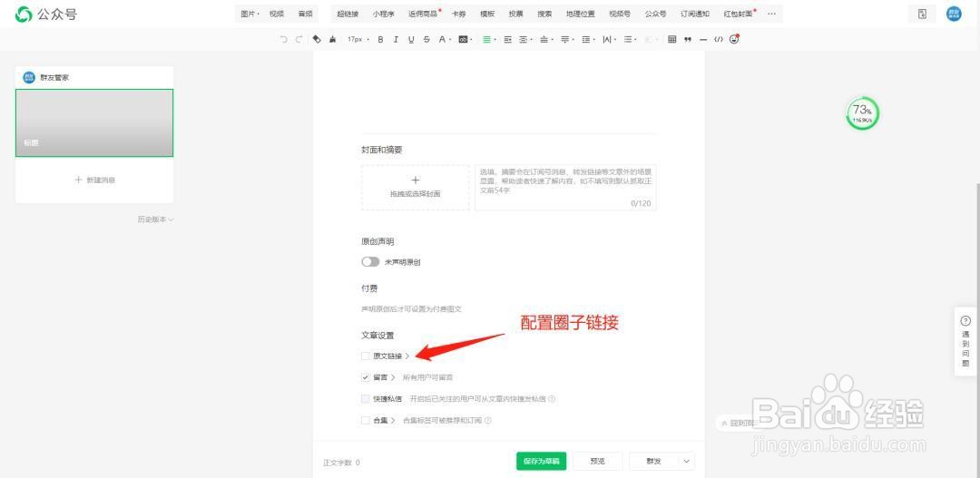The width and height of the screenshot is (980, 478).
Task: Insert a 投票 poll
Action: [515, 14]
